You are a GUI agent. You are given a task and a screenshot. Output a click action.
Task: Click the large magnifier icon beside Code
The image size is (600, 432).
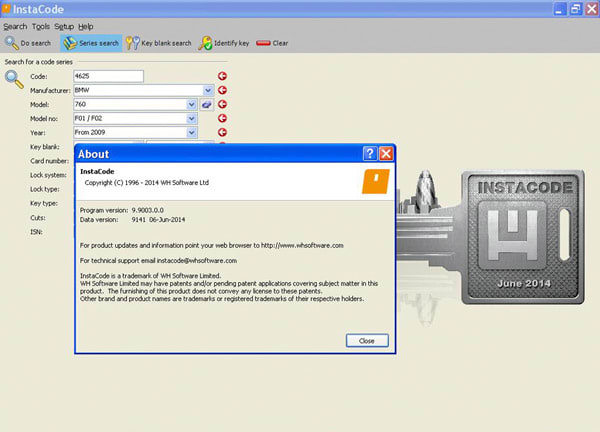(x=14, y=80)
